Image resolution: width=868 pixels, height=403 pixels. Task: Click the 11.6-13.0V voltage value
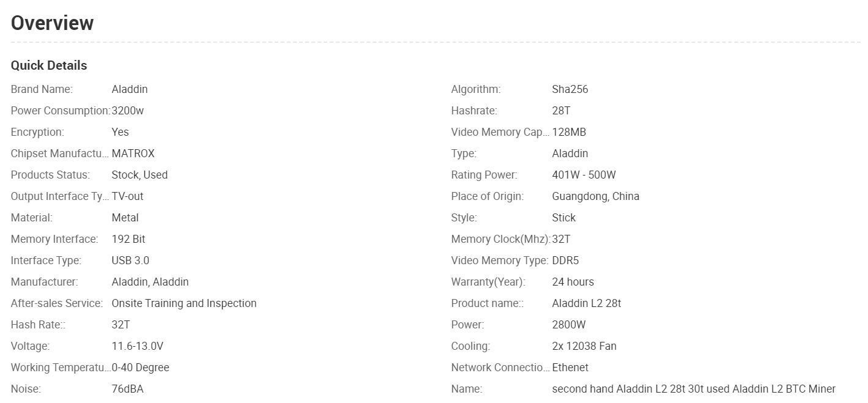coord(138,346)
